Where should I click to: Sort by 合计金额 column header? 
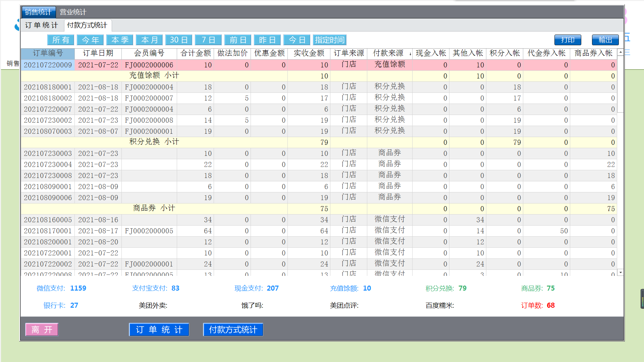pos(196,53)
